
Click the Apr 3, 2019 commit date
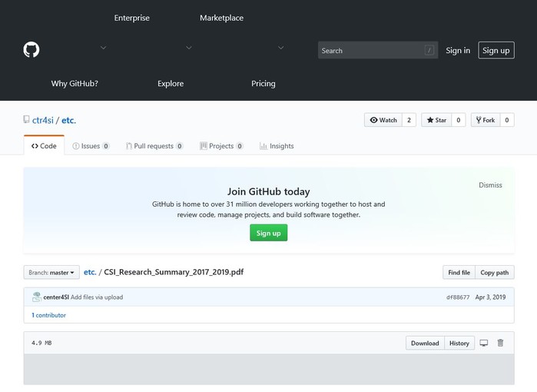tap(490, 297)
